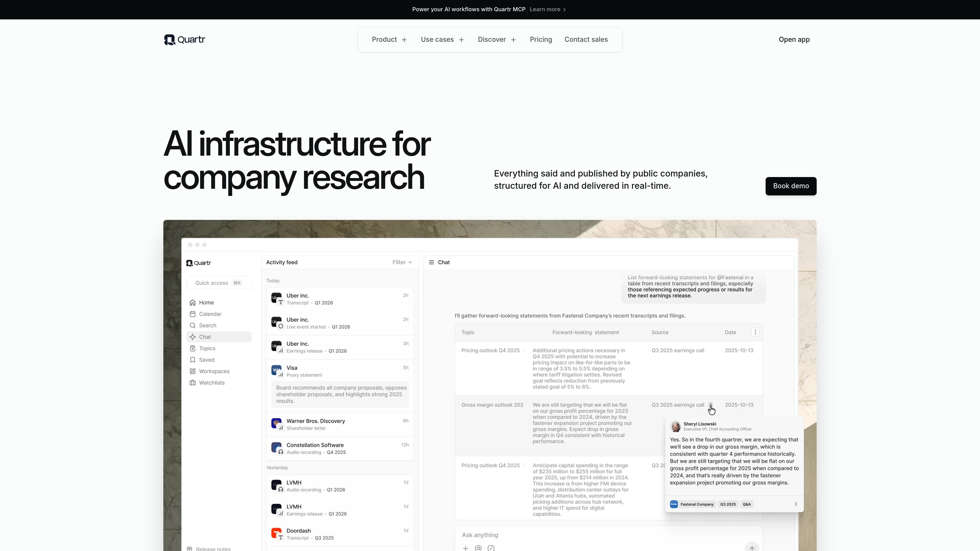Click the Release notes gift icon
980x551 pixels.
[189, 549]
